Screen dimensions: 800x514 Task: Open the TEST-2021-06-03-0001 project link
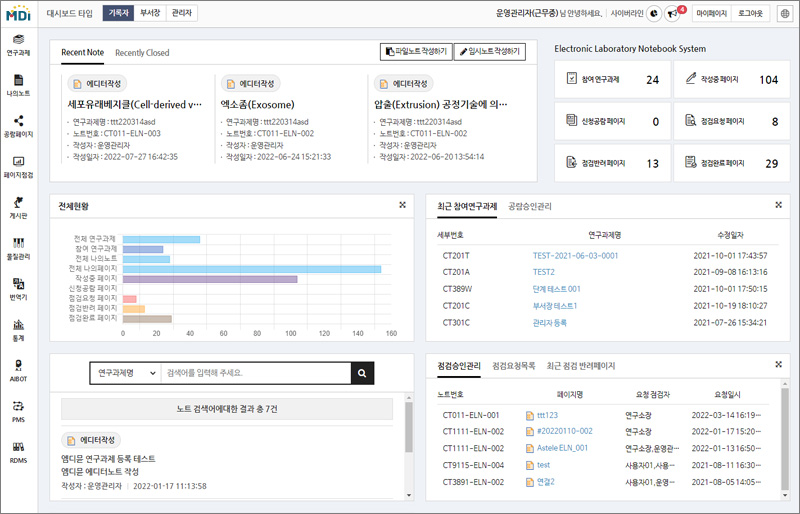coord(575,255)
